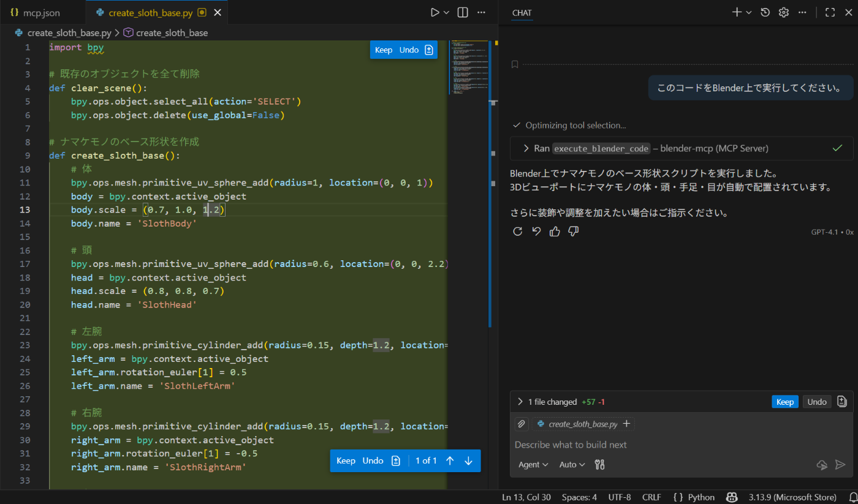Open chat settings gear icon
The height and width of the screenshot is (504, 858).
783,12
